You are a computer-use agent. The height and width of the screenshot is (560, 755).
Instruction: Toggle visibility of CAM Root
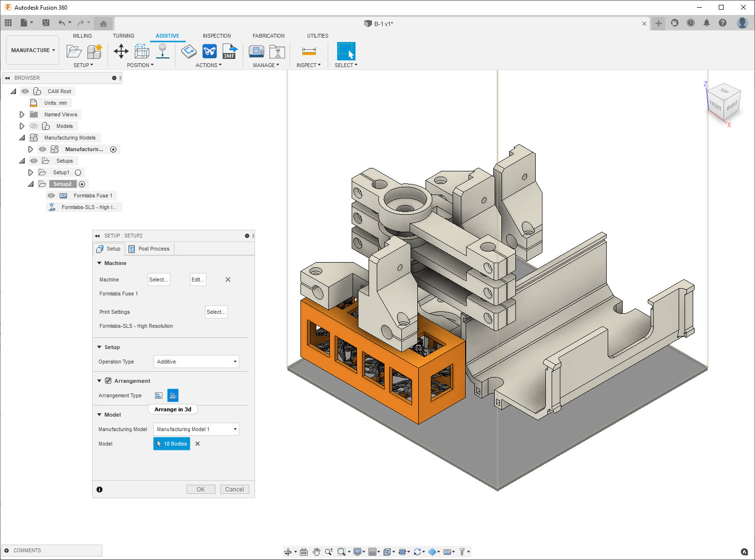coord(25,91)
